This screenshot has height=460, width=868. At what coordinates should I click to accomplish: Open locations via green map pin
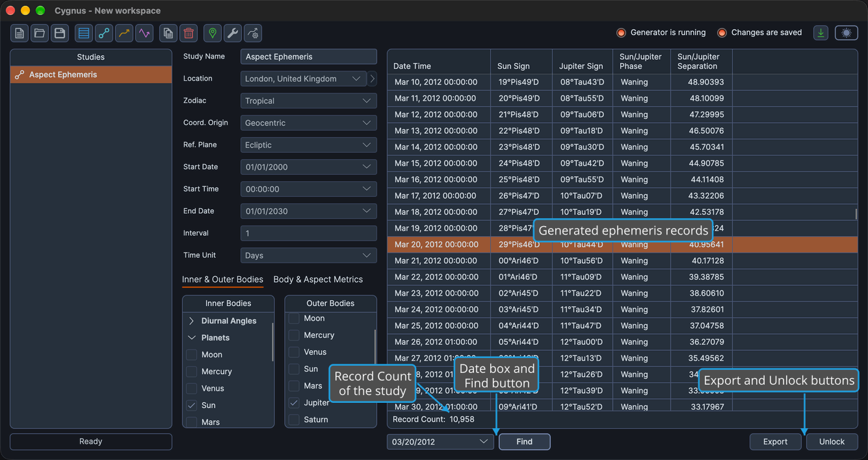(x=213, y=33)
